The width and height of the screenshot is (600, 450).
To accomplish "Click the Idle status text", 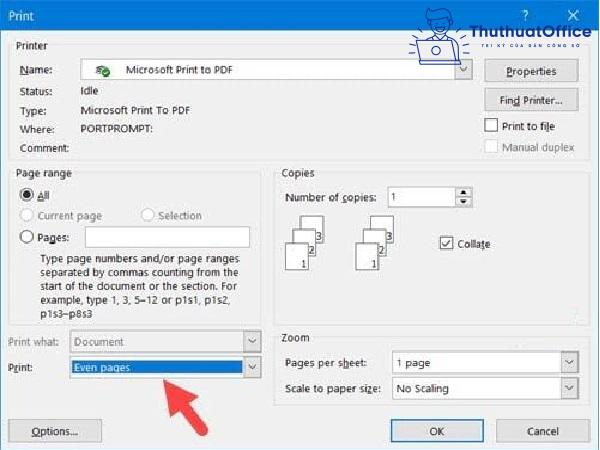I will point(89,91).
